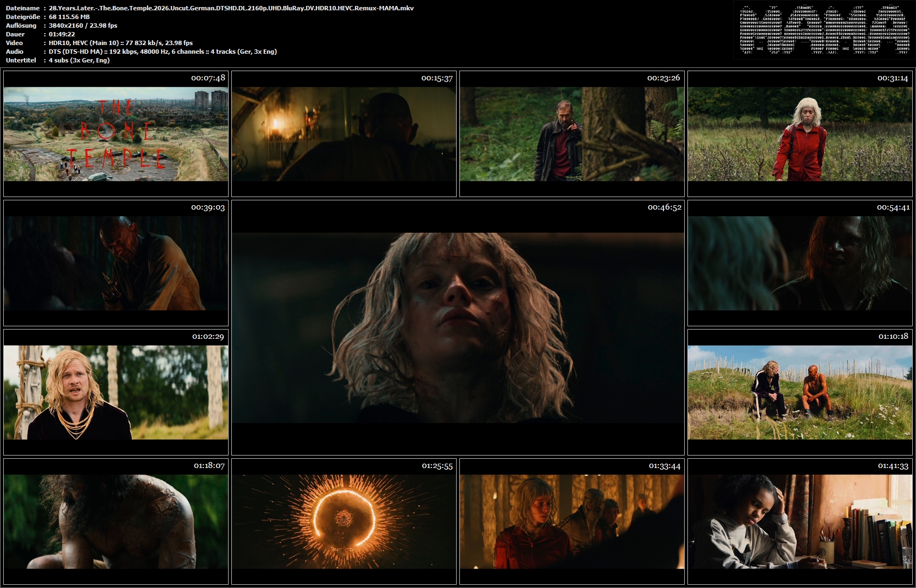
Task: Select the frame of the man with gold chains
Action: click(116, 392)
